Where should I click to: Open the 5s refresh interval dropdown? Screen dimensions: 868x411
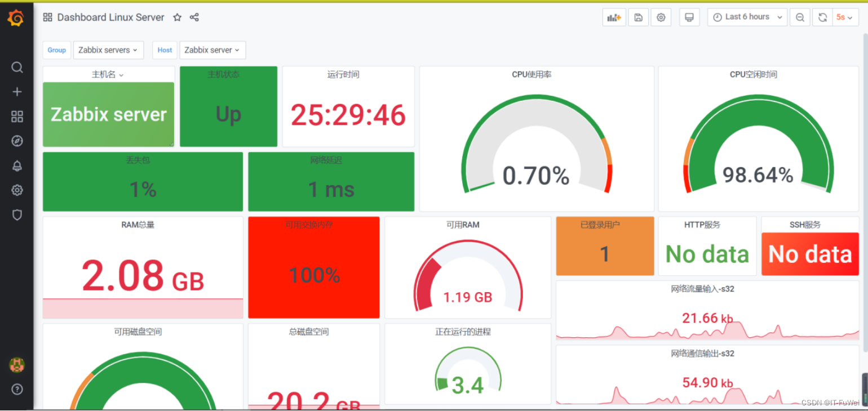point(844,17)
